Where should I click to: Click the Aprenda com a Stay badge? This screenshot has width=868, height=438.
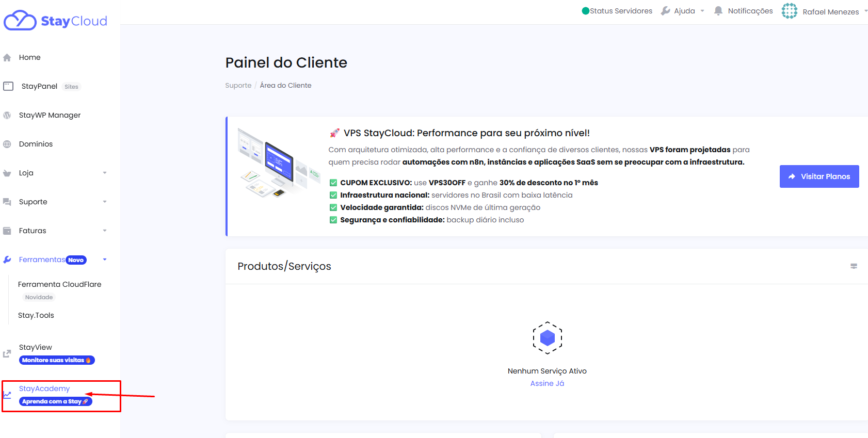point(56,401)
